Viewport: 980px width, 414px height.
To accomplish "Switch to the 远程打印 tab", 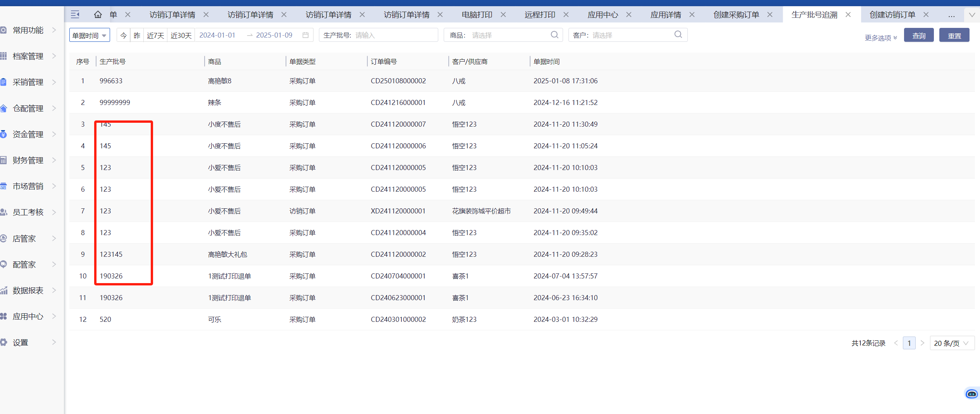I will [540, 15].
